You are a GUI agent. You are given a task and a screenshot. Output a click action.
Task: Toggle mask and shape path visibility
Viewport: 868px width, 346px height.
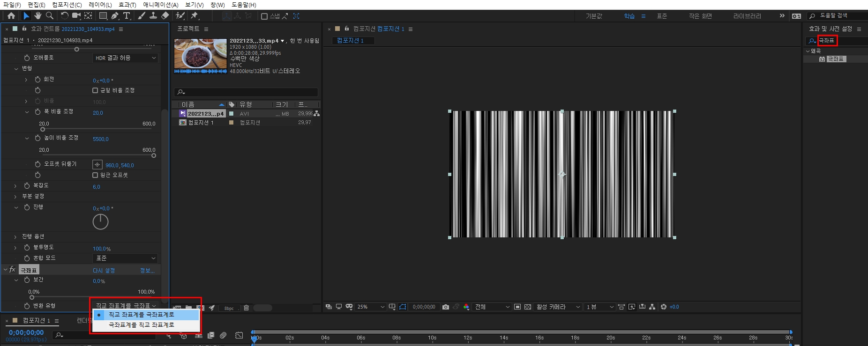[x=403, y=307]
